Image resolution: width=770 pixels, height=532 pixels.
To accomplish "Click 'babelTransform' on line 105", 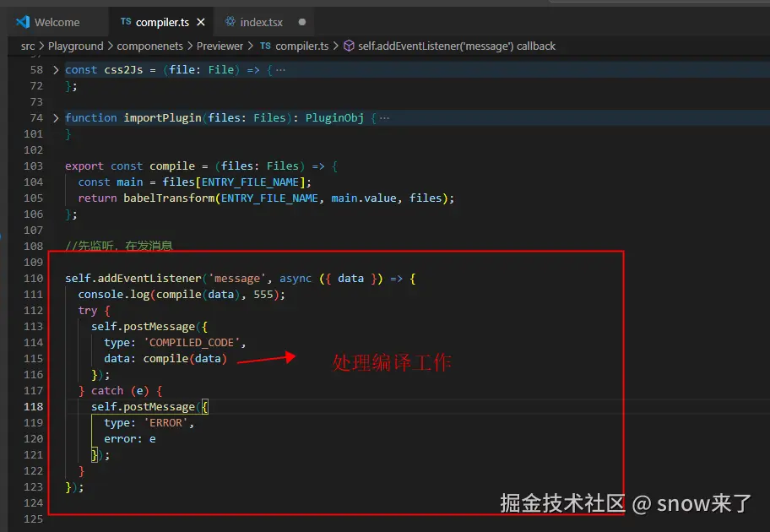I will (169, 198).
